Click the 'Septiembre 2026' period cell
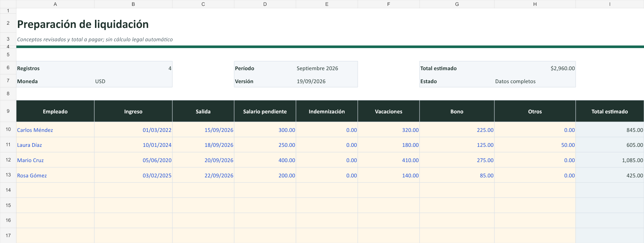This screenshot has width=644, height=243. (327, 68)
